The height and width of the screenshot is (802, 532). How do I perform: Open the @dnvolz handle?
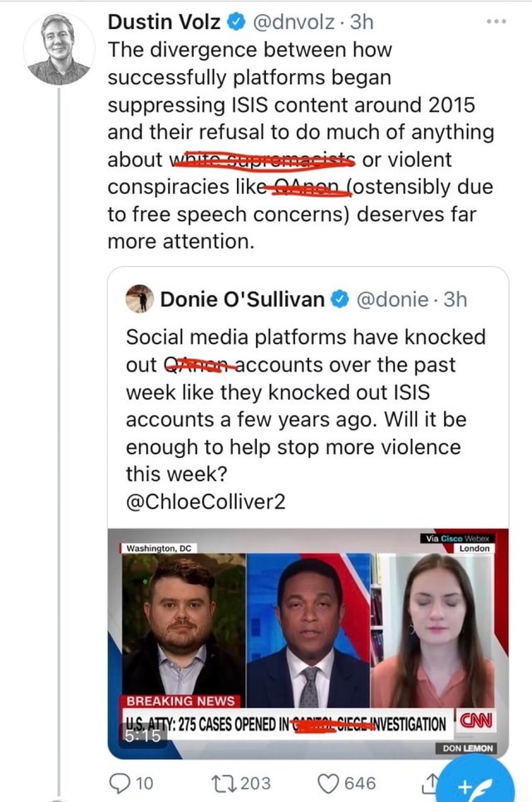click(x=294, y=22)
